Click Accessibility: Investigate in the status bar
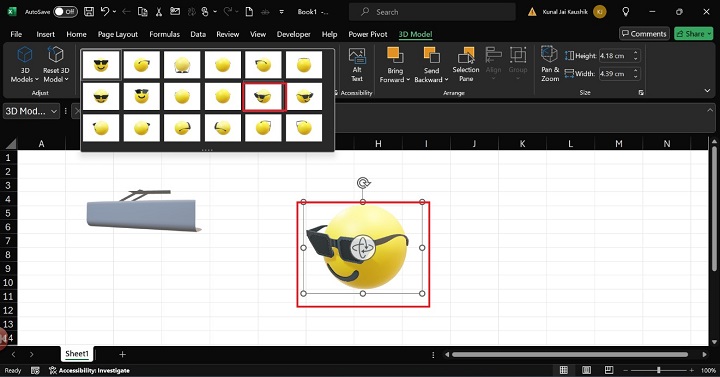Viewport: 720px width, 377px height. (90, 371)
